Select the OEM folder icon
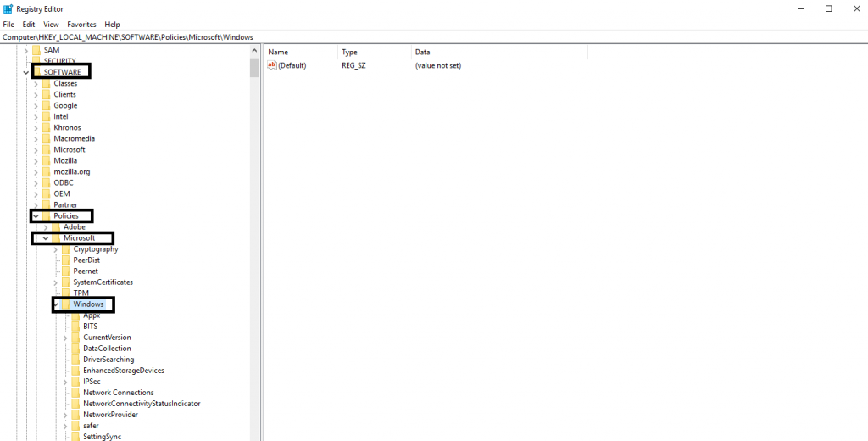868x441 pixels. pyautogui.click(x=46, y=194)
